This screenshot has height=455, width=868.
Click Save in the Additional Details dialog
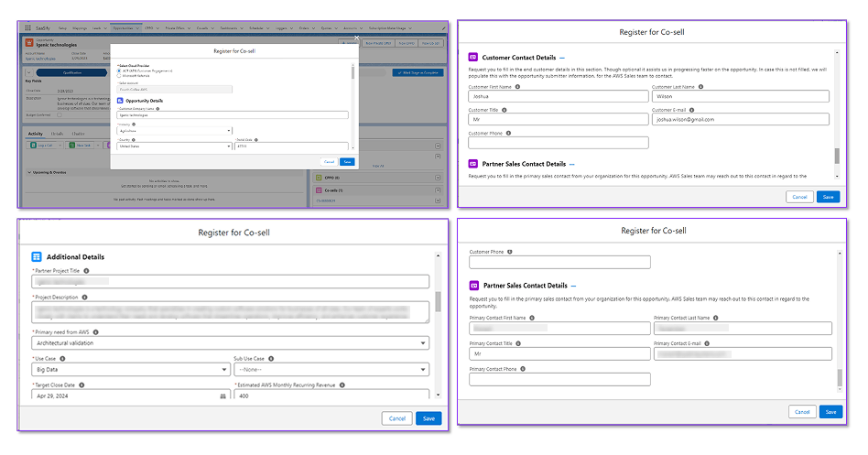pyautogui.click(x=429, y=419)
